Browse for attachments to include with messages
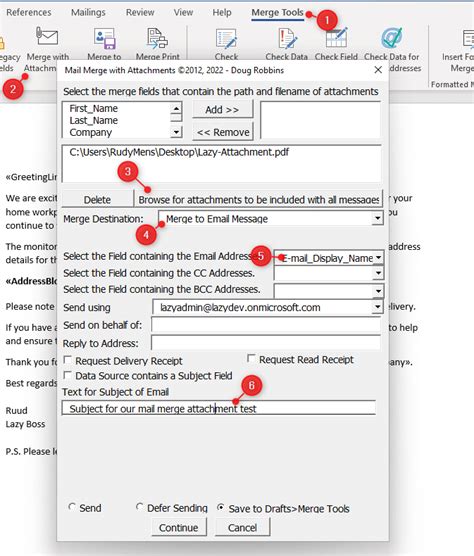Screen dimensions: 474x556 [258, 199]
